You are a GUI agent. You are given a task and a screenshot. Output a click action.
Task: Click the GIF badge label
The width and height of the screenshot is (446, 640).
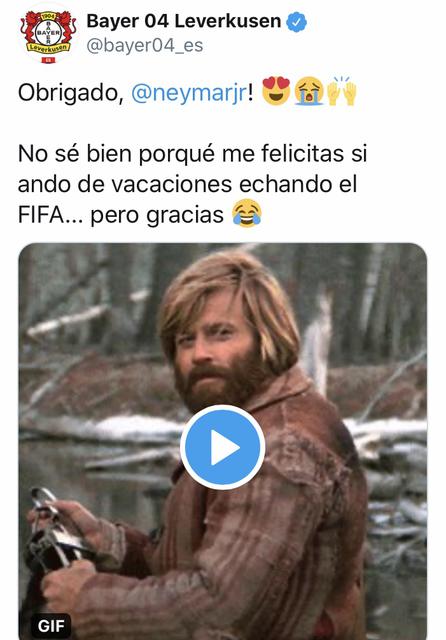point(51,625)
